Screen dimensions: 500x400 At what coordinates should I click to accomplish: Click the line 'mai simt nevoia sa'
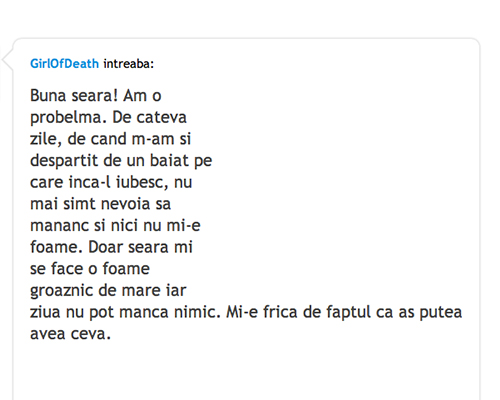pos(100,204)
